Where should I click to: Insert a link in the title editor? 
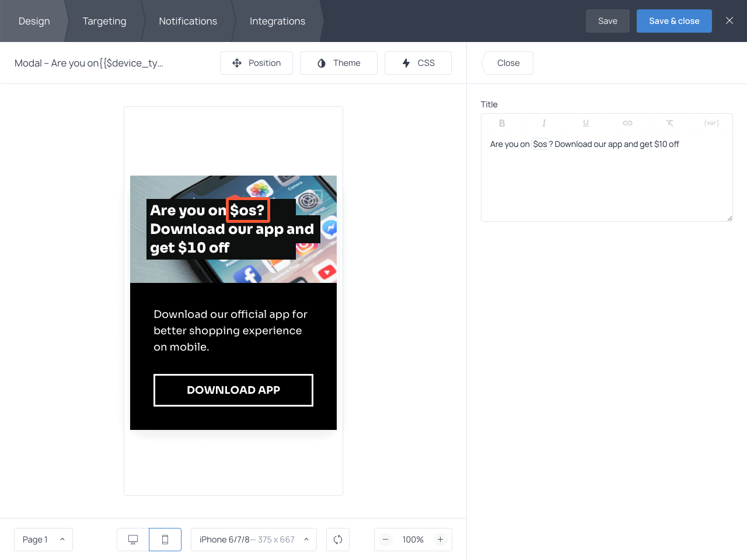(x=627, y=123)
